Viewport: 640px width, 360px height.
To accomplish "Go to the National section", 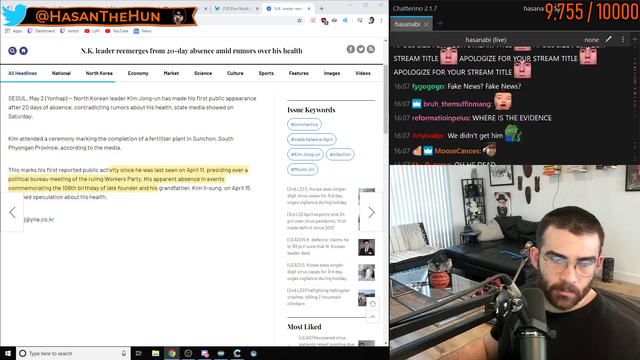I will (x=61, y=73).
